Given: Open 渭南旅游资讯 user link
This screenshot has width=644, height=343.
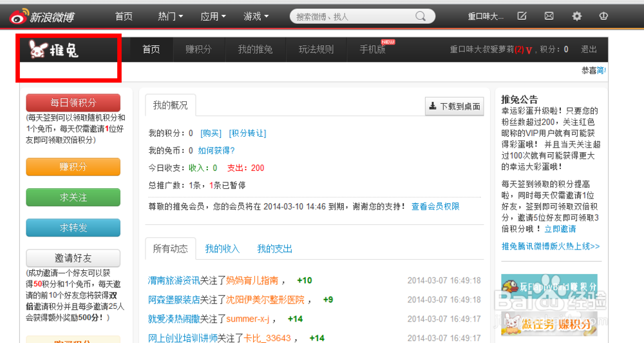Looking at the screenshot, I should [174, 280].
